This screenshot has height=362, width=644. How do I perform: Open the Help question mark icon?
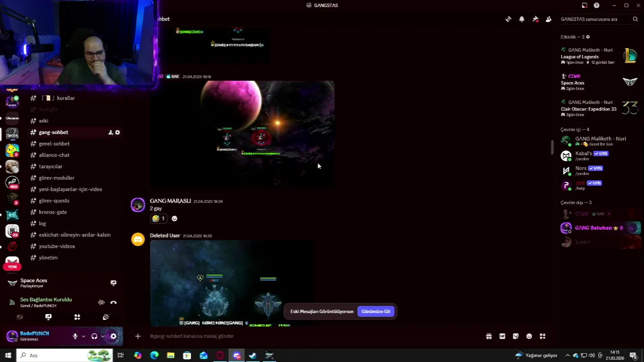[x=596, y=6]
